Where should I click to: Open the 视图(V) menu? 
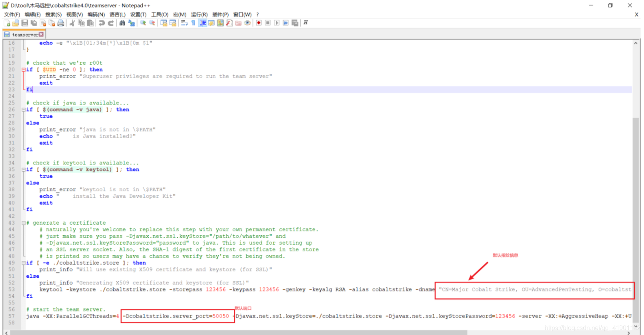click(x=75, y=15)
